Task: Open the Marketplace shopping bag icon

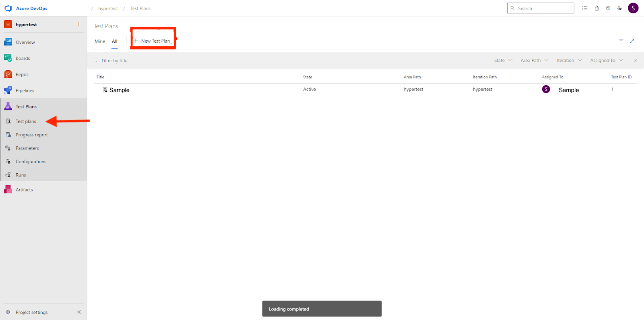Action: (597, 8)
